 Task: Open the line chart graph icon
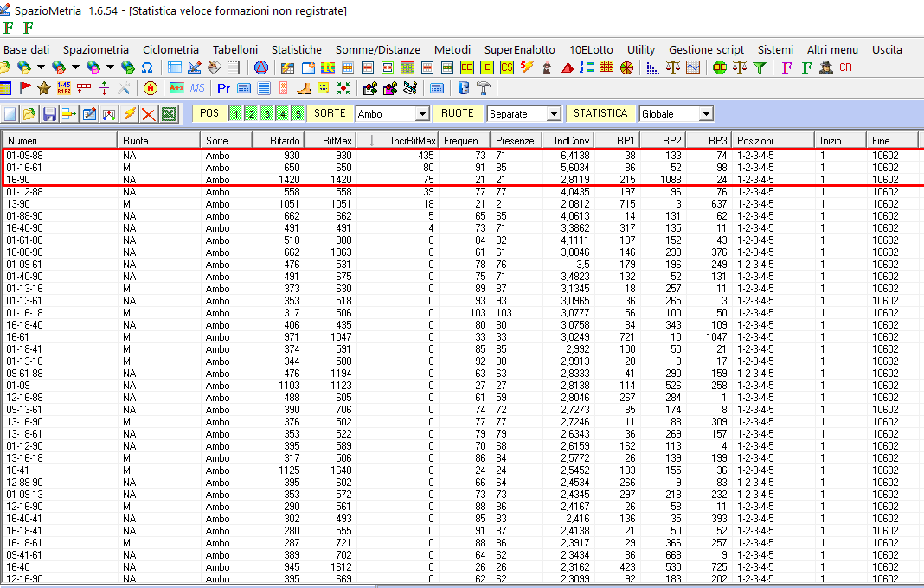click(693, 67)
